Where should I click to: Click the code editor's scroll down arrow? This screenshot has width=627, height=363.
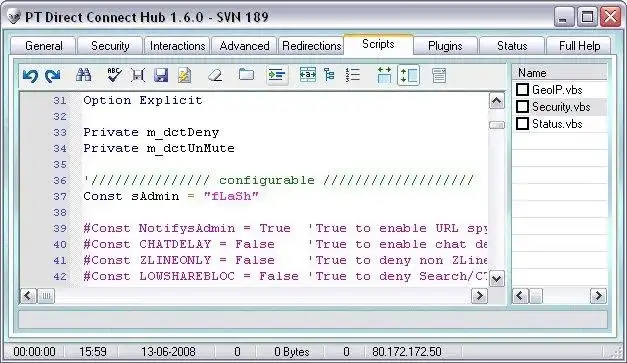click(x=496, y=278)
